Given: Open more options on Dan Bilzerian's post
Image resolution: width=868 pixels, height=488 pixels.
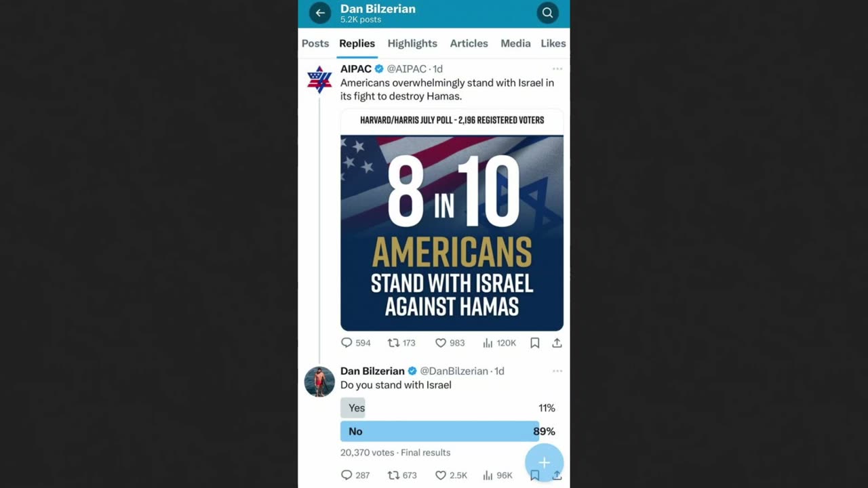Looking at the screenshot, I should 557,371.
